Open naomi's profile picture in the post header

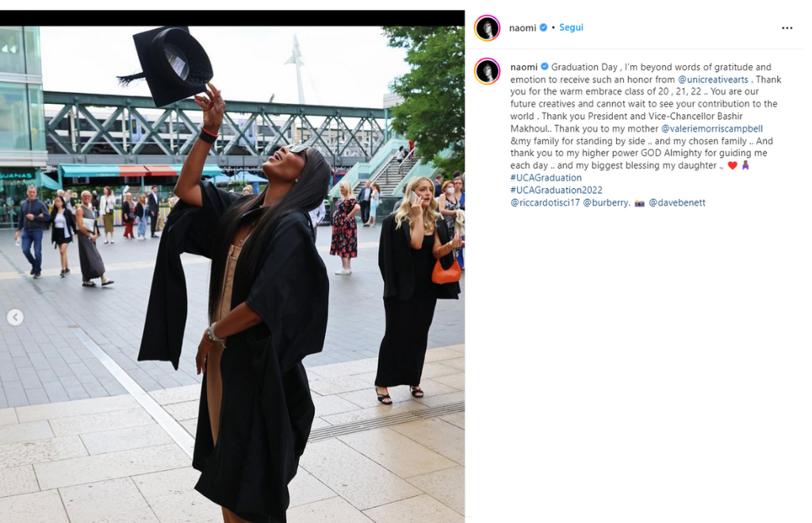pos(487,28)
